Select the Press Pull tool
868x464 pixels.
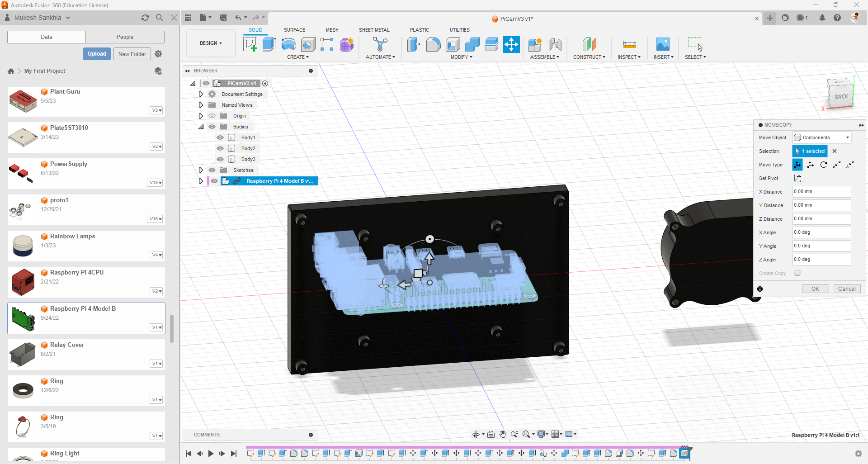(x=414, y=44)
